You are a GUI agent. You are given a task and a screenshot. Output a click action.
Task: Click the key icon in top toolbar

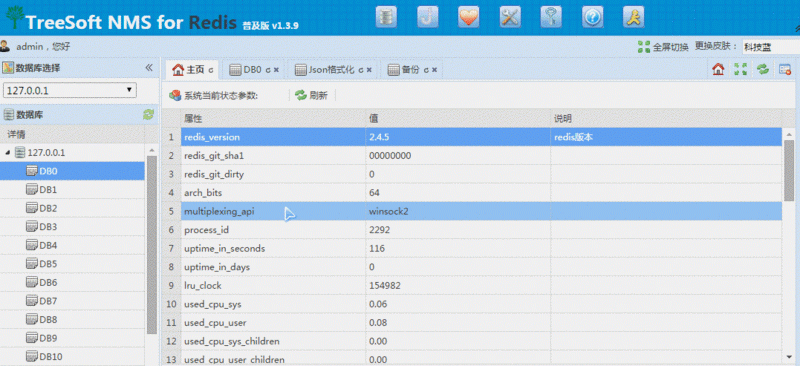[x=551, y=17]
